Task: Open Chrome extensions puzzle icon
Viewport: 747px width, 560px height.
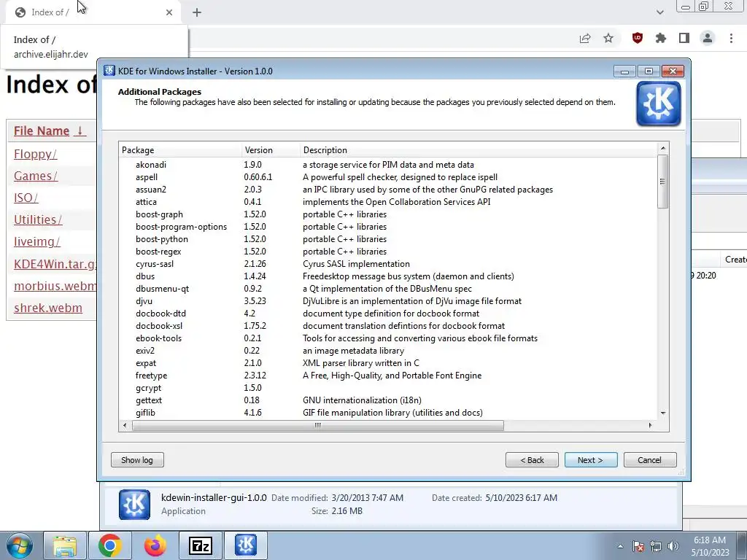Action: [661, 38]
